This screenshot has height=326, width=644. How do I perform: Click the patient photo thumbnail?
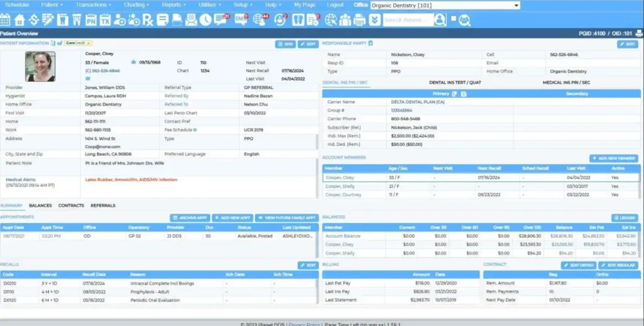40,67
